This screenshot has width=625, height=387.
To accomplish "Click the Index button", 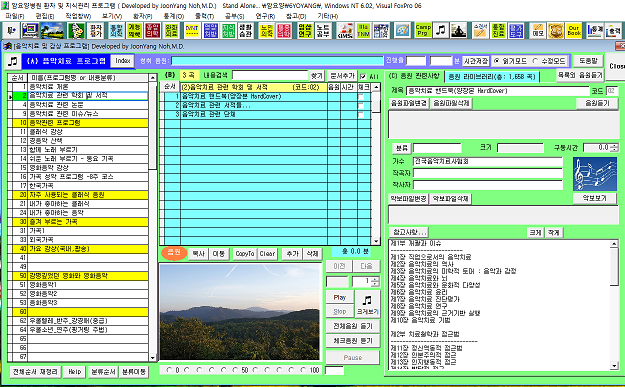I will (x=123, y=61).
